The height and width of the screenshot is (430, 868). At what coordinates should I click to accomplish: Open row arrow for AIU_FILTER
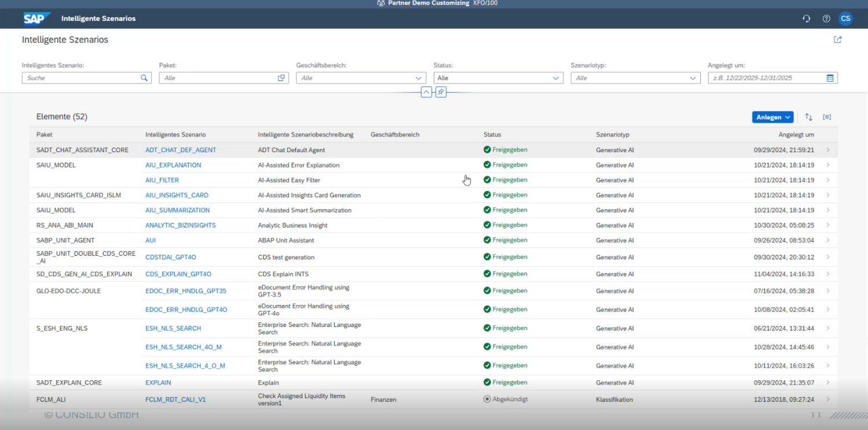[828, 180]
